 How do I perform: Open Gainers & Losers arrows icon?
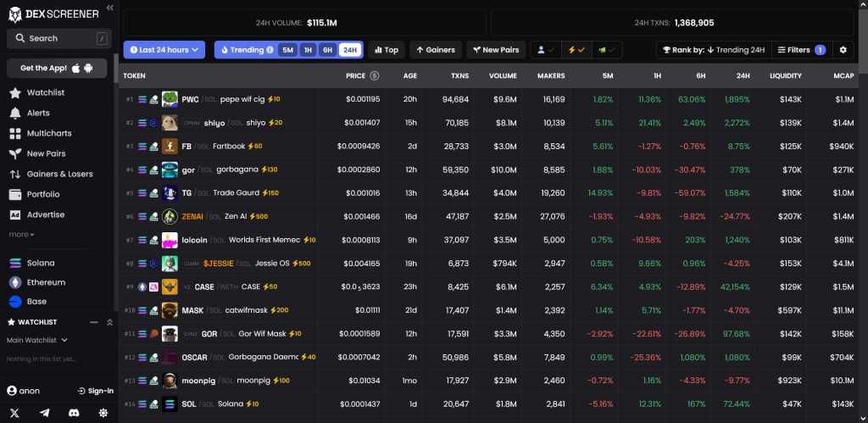click(15, 175)
